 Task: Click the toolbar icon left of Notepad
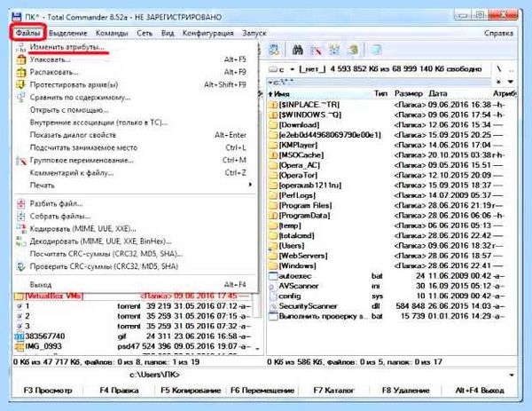[x=353, y=50]
